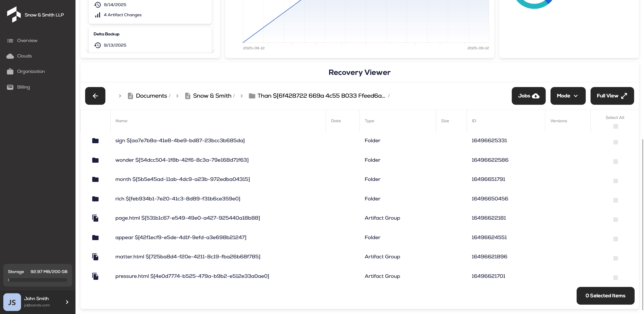Click the bar chart icon beside Artifact Changes

click(98, 15)
